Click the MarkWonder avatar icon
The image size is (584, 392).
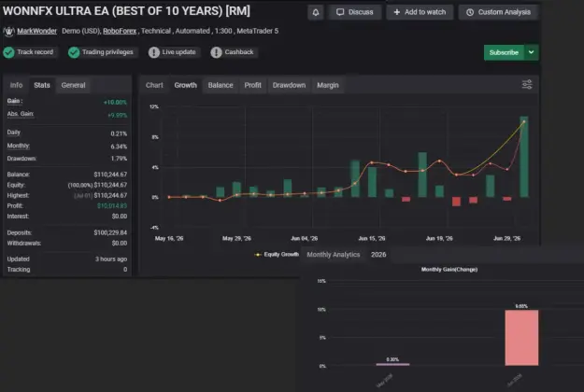pos(9,32)
